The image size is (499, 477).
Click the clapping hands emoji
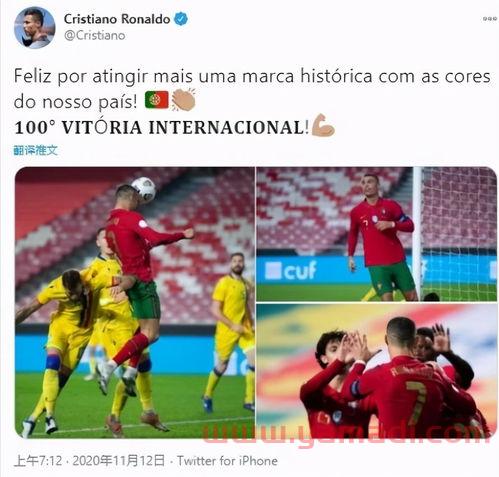(183, 99)
